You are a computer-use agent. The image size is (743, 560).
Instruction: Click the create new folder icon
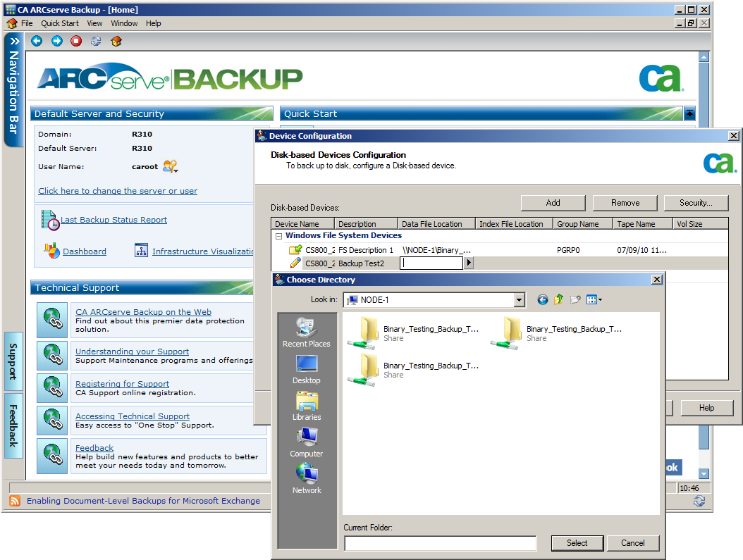[575, 299]
